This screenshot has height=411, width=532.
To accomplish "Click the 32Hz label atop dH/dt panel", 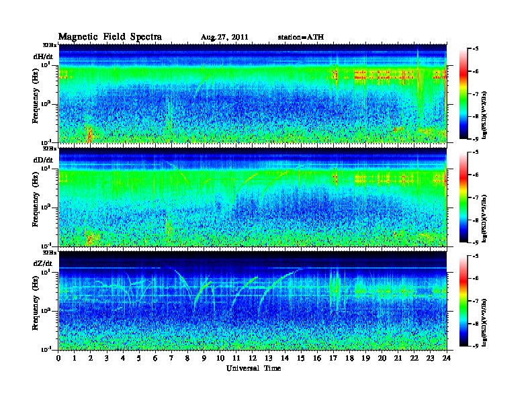I will [50, 45].
